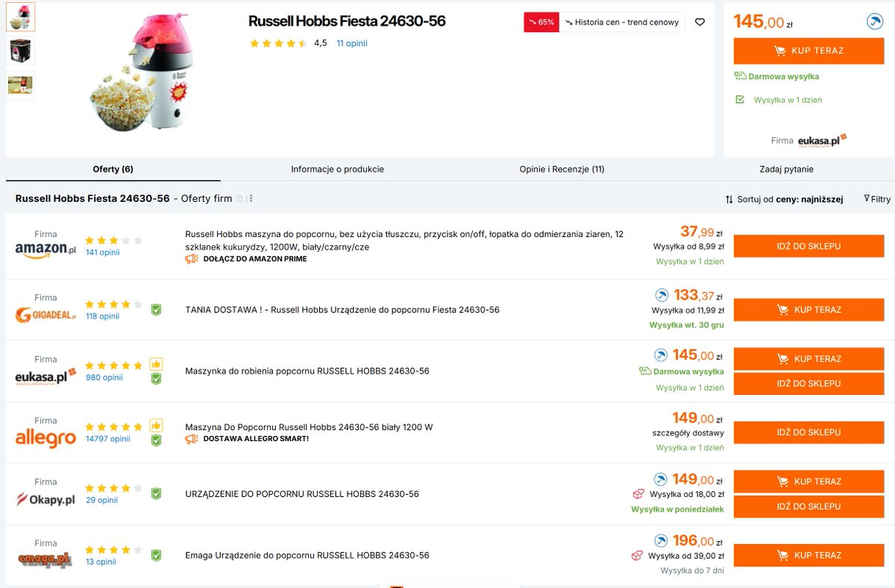This screenshot has width=895, height=588.
Task: Open sort dropdown ceny: najniższej
Action: tap(784, 199)
